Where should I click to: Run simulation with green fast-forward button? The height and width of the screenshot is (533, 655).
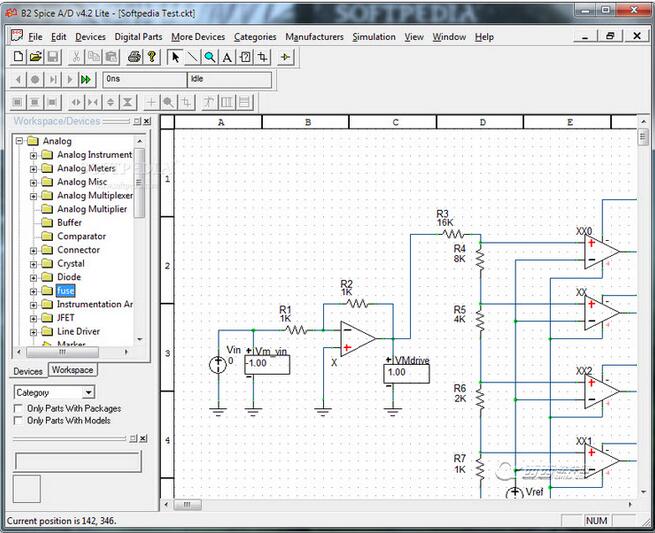(86, 79)
